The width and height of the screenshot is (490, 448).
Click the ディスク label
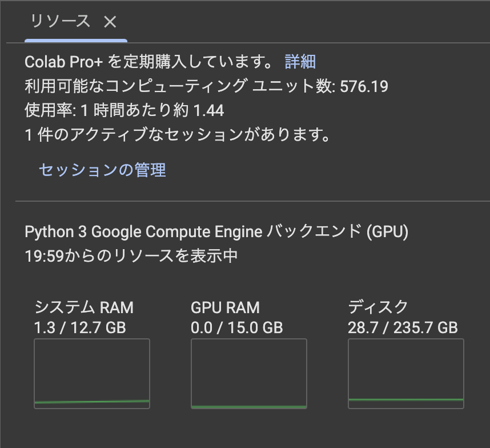click(377, 307)
